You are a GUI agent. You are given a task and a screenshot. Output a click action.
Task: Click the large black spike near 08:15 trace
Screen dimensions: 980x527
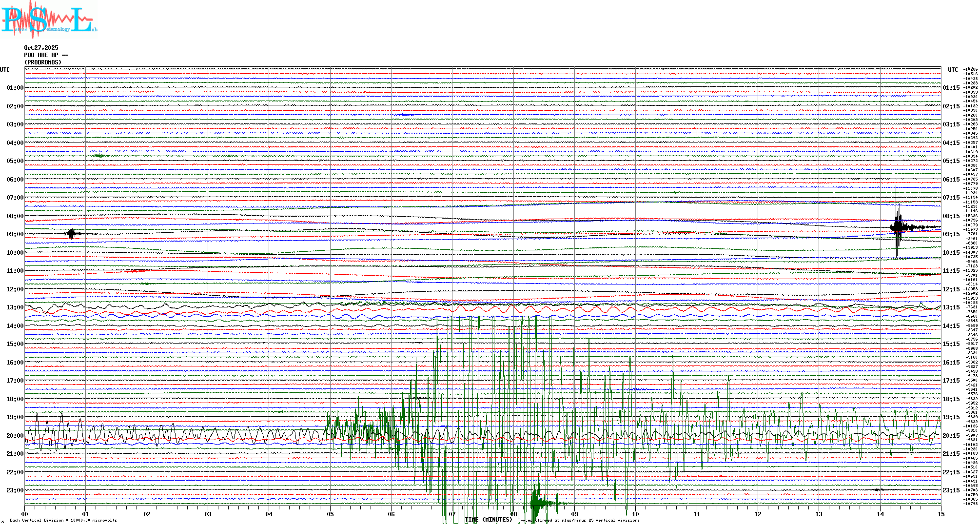point(897,226)
